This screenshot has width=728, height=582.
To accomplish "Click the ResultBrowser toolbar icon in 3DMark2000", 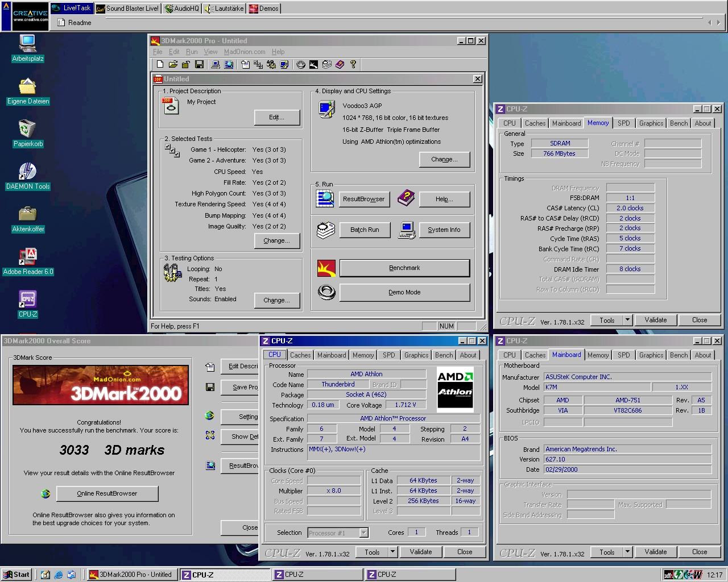I will click(x=229, y=64).
